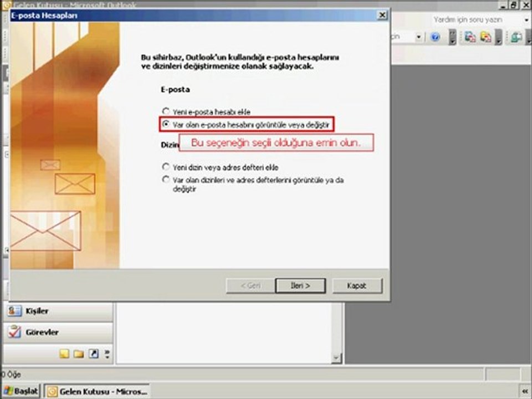Viewport: 532px width, 399px height.
Task: Click the Kişiler contact-card icon
Action: pos(14,311)
